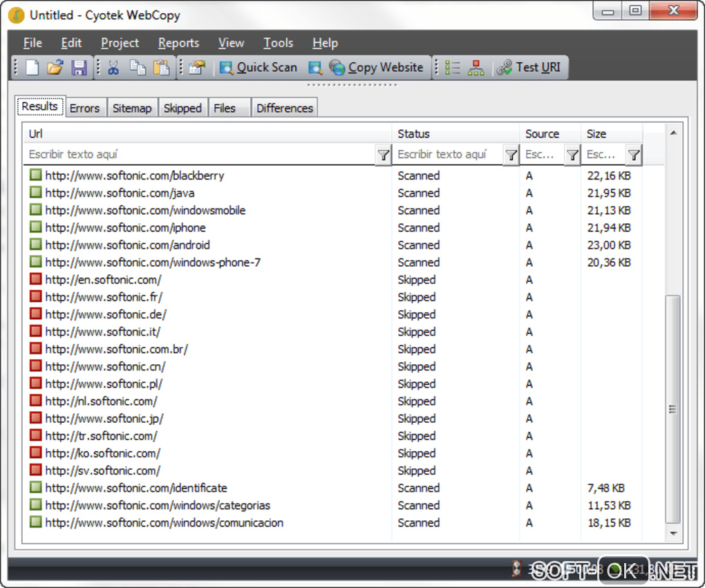The image size is (705, 588).
Task: Click the list view icon
Action: tap(452, 68)
